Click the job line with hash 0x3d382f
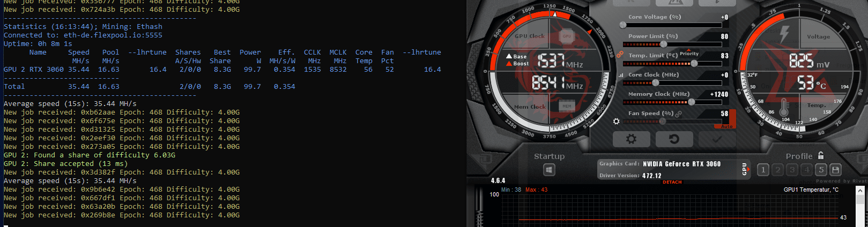Image resolution: width=868 pixels, height=227 pixels. (x=122, y=172)
